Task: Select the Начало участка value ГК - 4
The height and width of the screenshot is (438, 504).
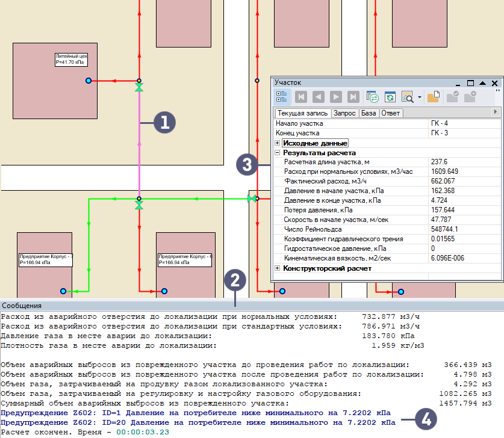Action: tap(440, 123)
